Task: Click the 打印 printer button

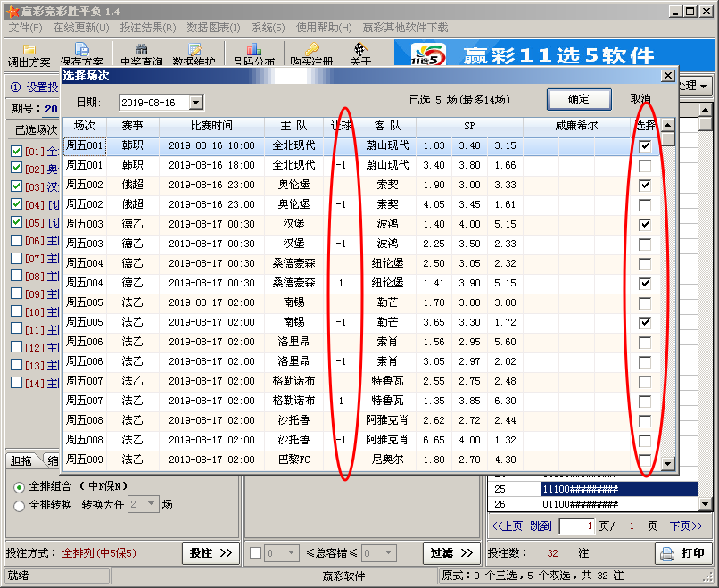Action: coord(683,553)
